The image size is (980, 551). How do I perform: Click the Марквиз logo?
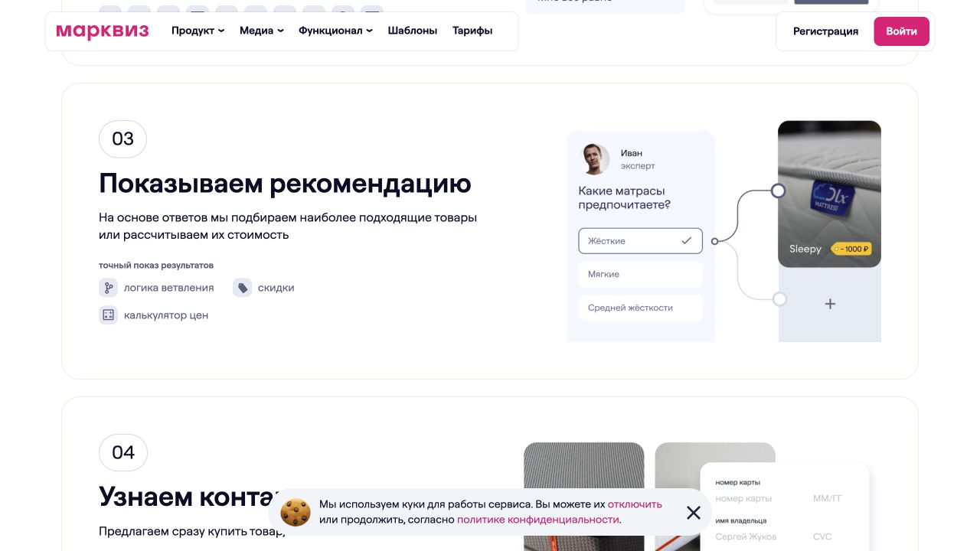(x=103, y=31)
